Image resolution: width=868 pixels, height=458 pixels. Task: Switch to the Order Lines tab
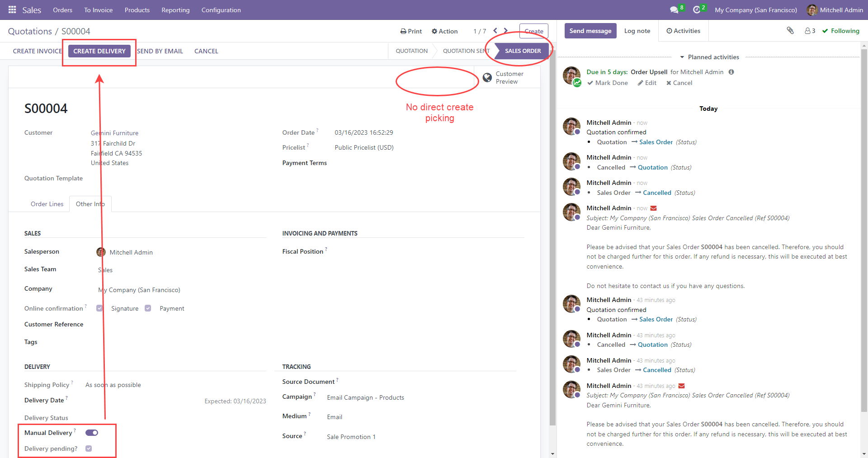point(47,204)
